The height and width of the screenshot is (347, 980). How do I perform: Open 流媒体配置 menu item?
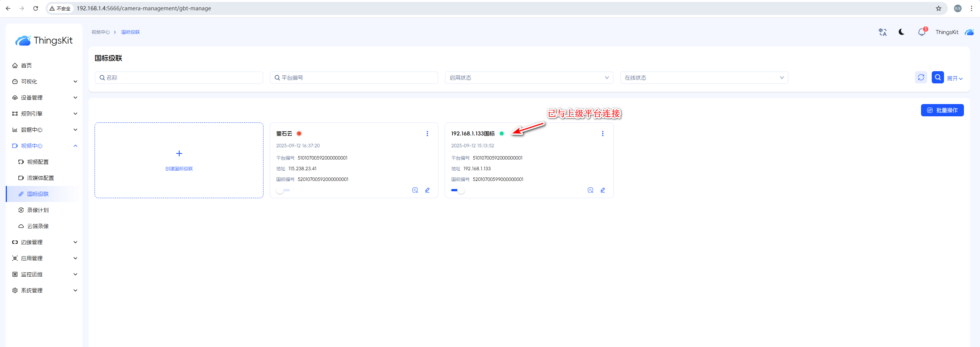pos(40,178)
